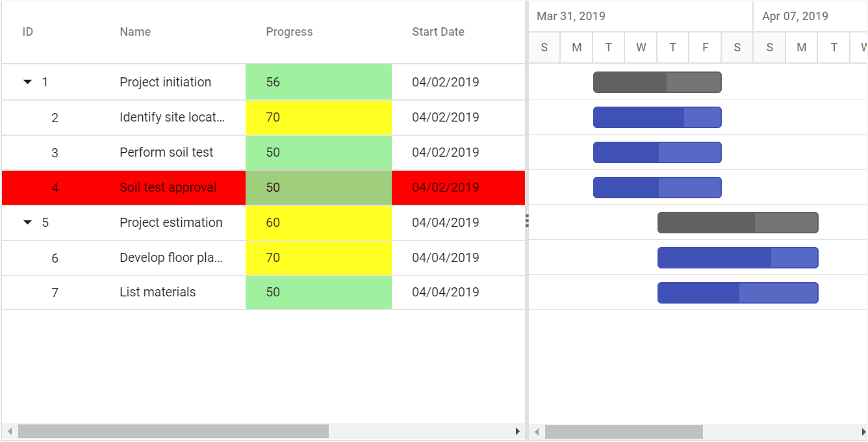Click right arrow of grid scrollbar
This screenshot has height=442, width=868.
pos(518,432)
